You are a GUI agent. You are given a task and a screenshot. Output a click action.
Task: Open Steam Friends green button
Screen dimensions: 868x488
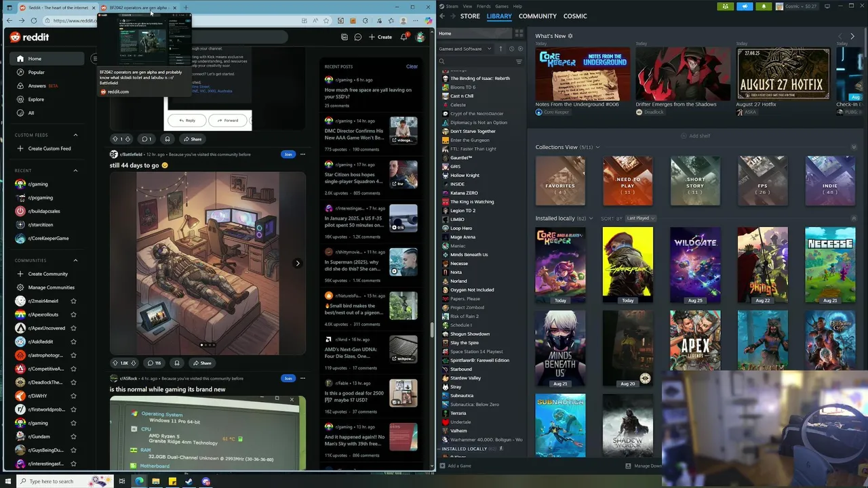726,6
